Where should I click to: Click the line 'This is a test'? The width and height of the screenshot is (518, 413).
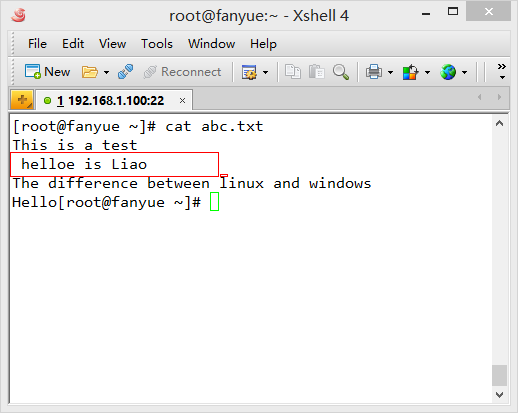pyautogui.click(x=75, y=145)
